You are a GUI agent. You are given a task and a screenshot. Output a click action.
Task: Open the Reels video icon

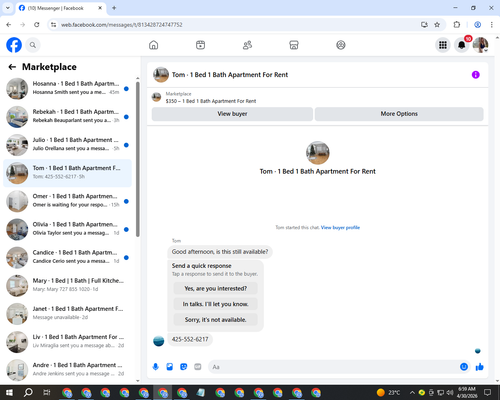point(200,45)
